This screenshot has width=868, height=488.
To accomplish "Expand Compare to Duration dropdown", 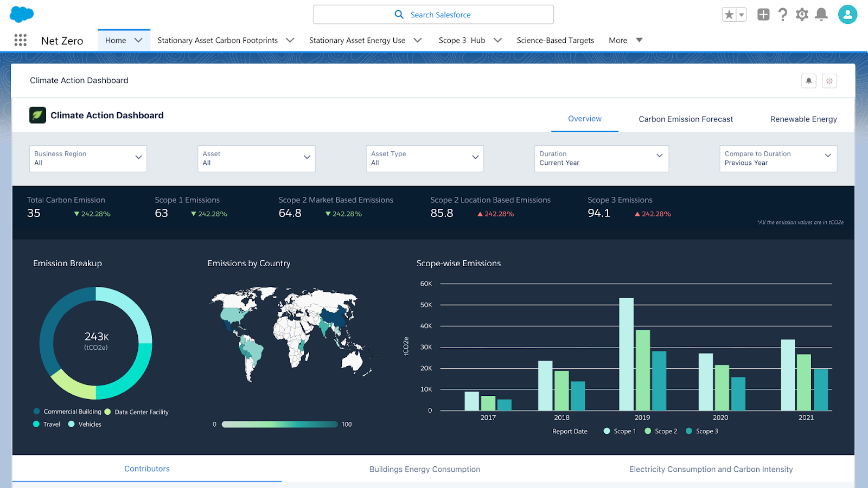I will click(778, 158).
